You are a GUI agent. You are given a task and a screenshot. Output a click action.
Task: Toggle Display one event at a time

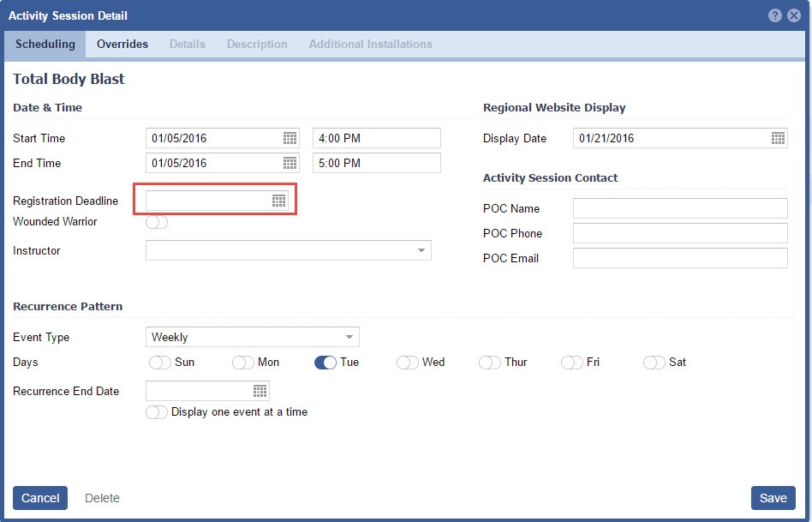(x=157, y=412)
